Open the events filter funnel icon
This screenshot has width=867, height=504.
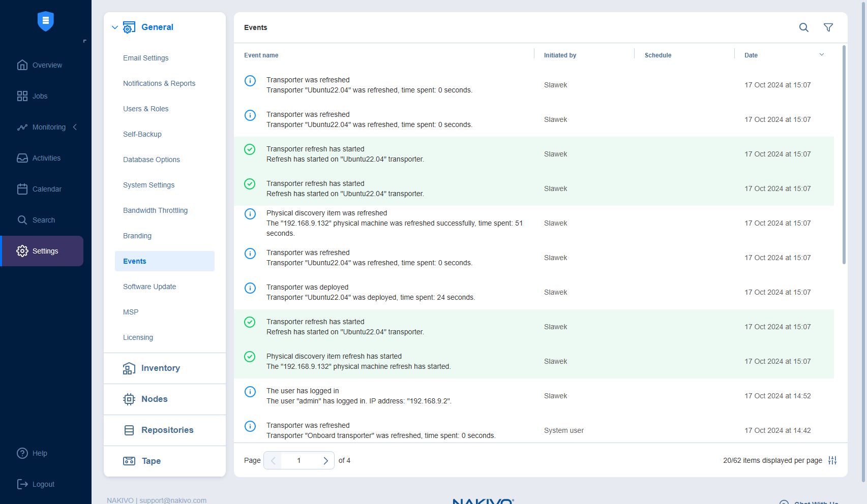828,27
